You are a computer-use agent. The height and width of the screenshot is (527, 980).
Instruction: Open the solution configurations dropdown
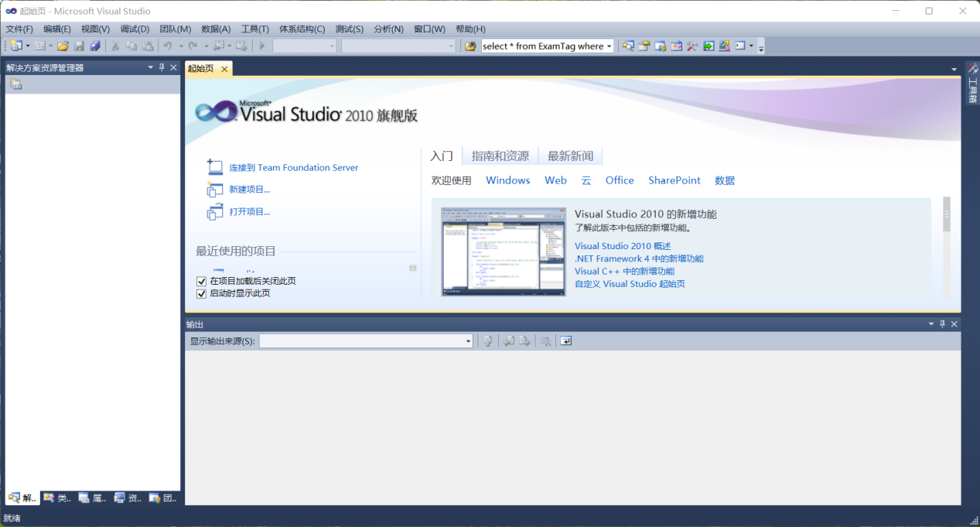click(x=332, y=46)
